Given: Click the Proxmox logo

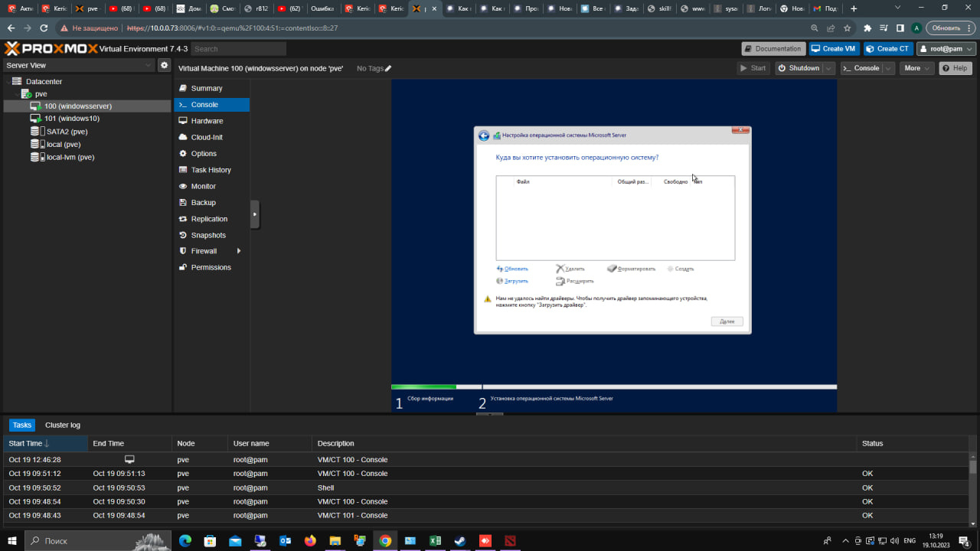Looking at the screenshot, I should 51,48.
